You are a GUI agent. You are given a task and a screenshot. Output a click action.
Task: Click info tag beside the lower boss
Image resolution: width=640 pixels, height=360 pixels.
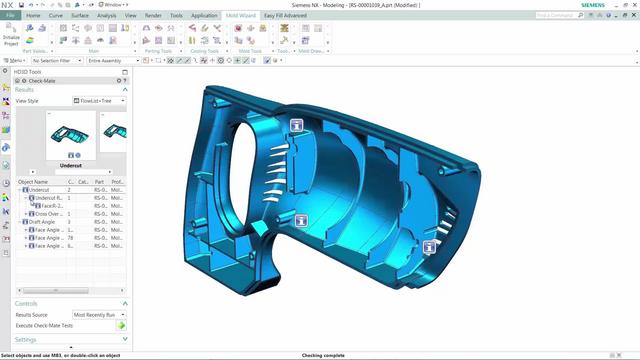click(x=301, y=221)
